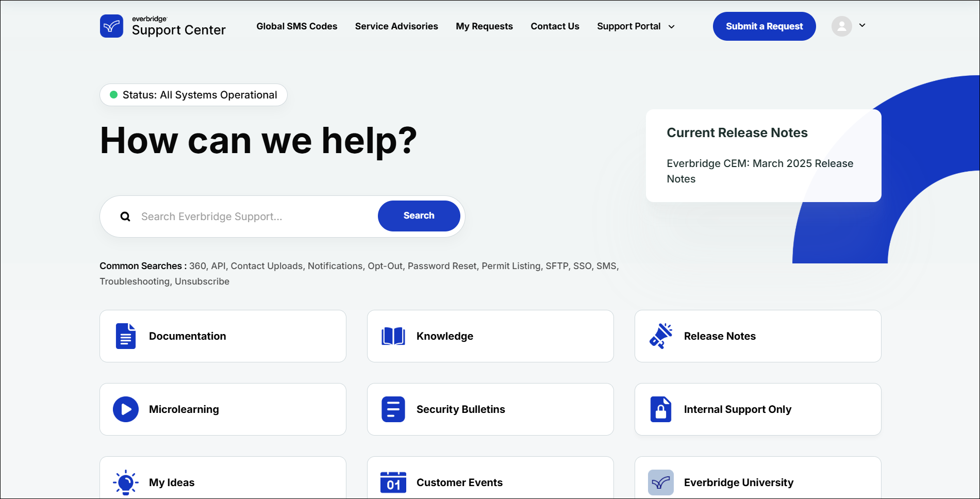Click the My Ideas lightbulb icon

click(x=125, y=482)
